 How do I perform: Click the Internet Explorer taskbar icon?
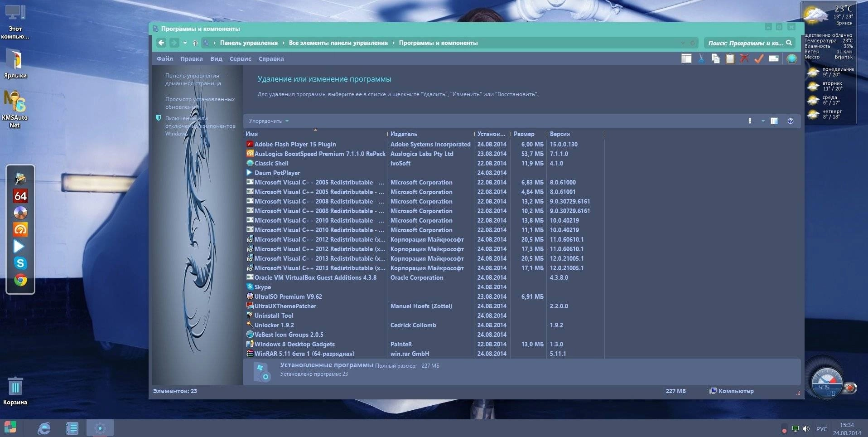coord(44,428)
